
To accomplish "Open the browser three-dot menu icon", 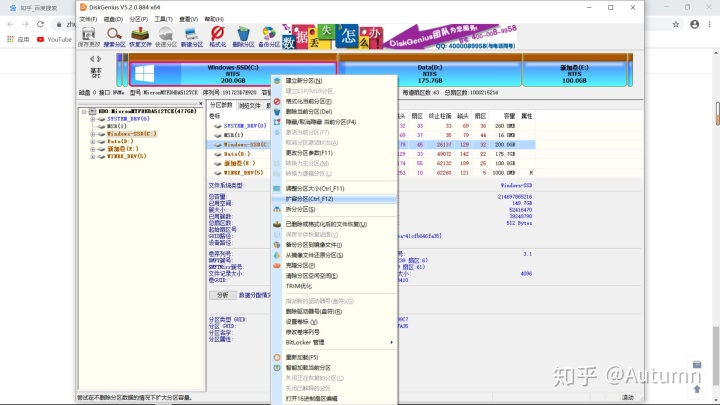I will tap(710, 24).
